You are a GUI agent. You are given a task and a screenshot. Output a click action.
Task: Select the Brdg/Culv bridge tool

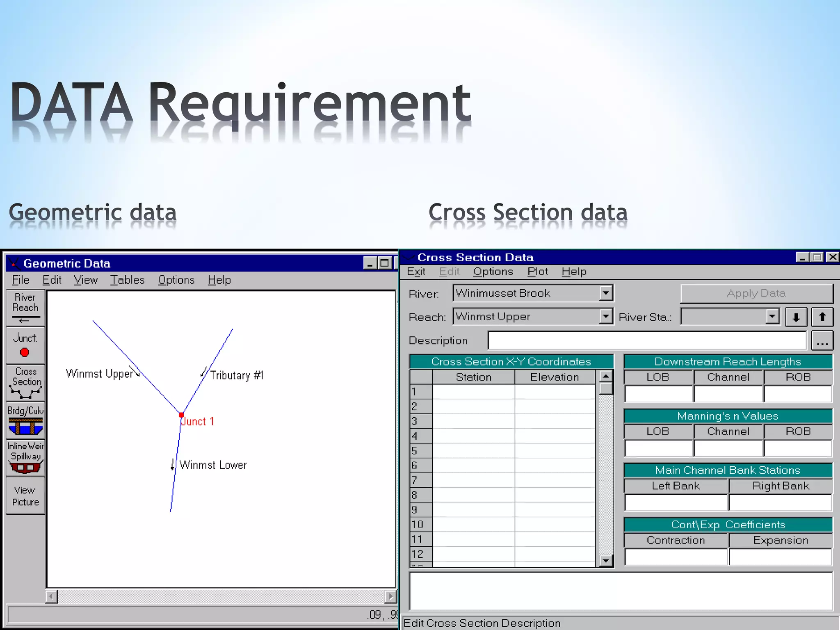(25, 420)
